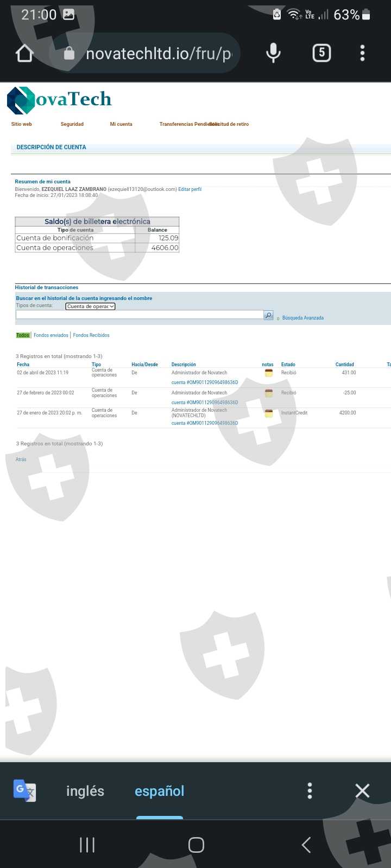
Task: Sort by the Hacia/Desde column header
Action: (x=144, y=365)
